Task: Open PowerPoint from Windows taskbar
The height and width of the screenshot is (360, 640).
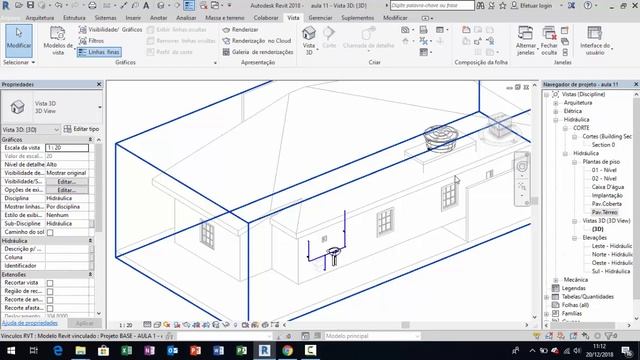Action: (x=195, y=351)
